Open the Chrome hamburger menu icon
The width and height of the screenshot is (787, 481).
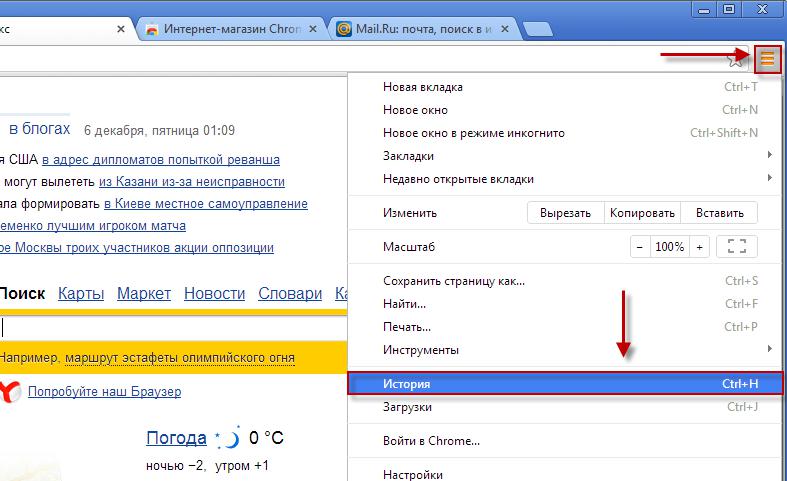767,59
